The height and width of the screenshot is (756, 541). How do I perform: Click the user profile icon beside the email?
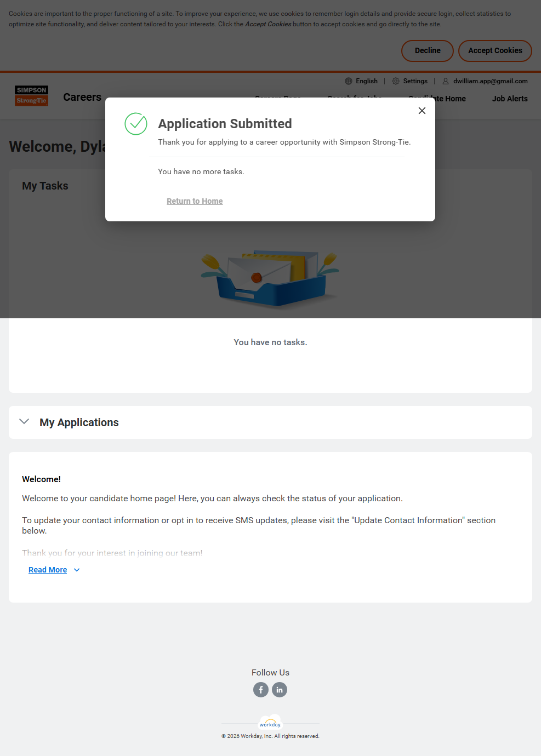[446, 81]
